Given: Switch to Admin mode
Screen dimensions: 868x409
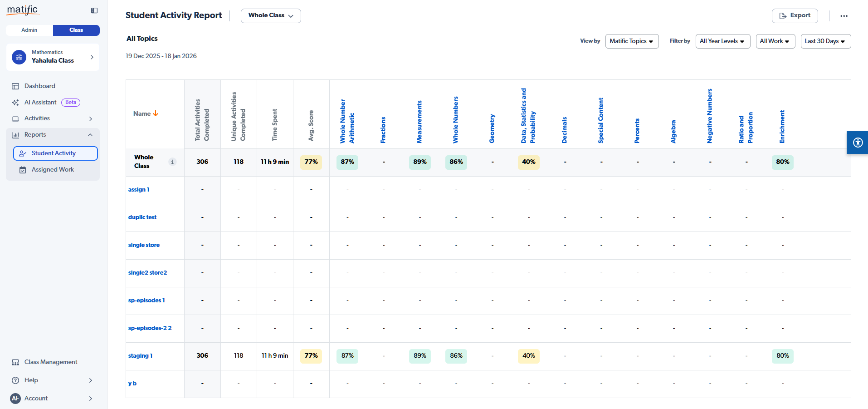Looking at the screenshot, I should click(29, 30).
